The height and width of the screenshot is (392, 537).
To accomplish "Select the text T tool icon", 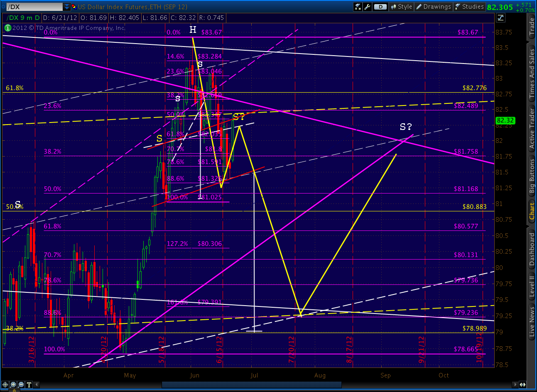I will click(x=29, y=385).
